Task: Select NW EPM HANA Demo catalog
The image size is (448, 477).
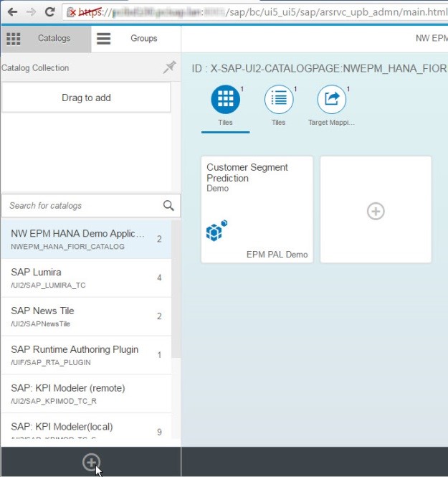Action: (79, 240)
